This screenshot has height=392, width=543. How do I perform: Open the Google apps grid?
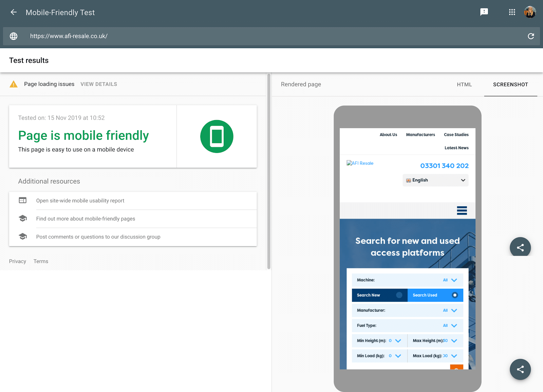click(x=512, y=12)
